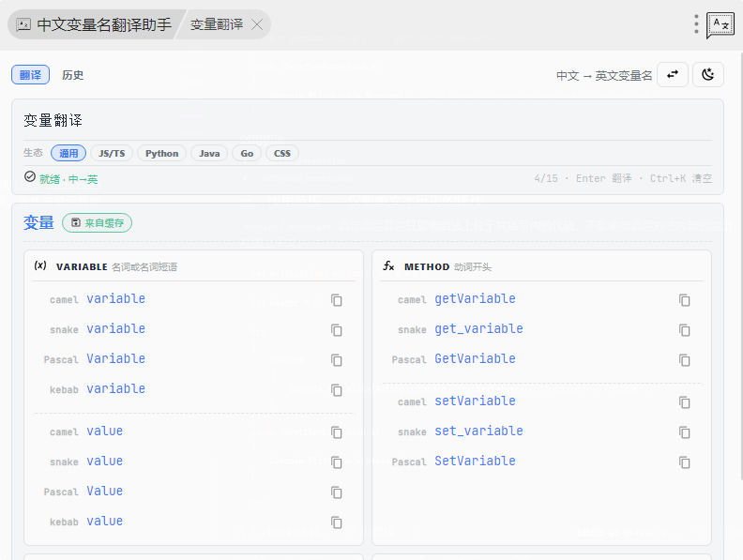Copy camel case 'value' result
Image resolution: width=743 pixels, height=560 pixels.
click(337, 432)
